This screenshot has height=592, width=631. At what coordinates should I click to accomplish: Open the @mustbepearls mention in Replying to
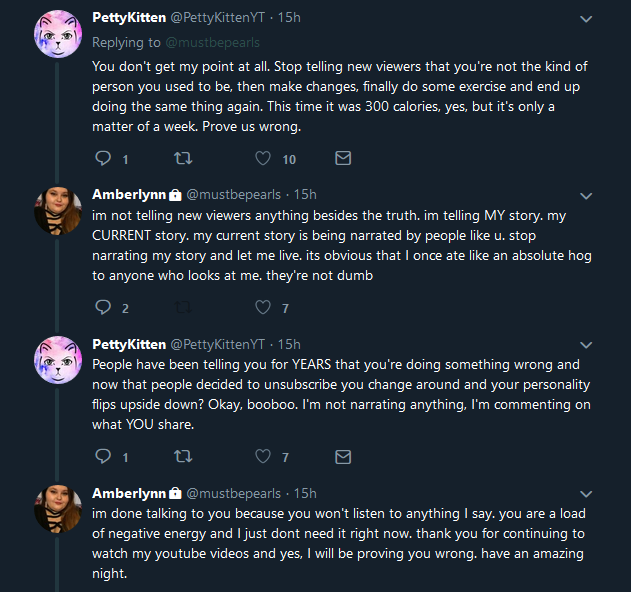click(212, 42)
